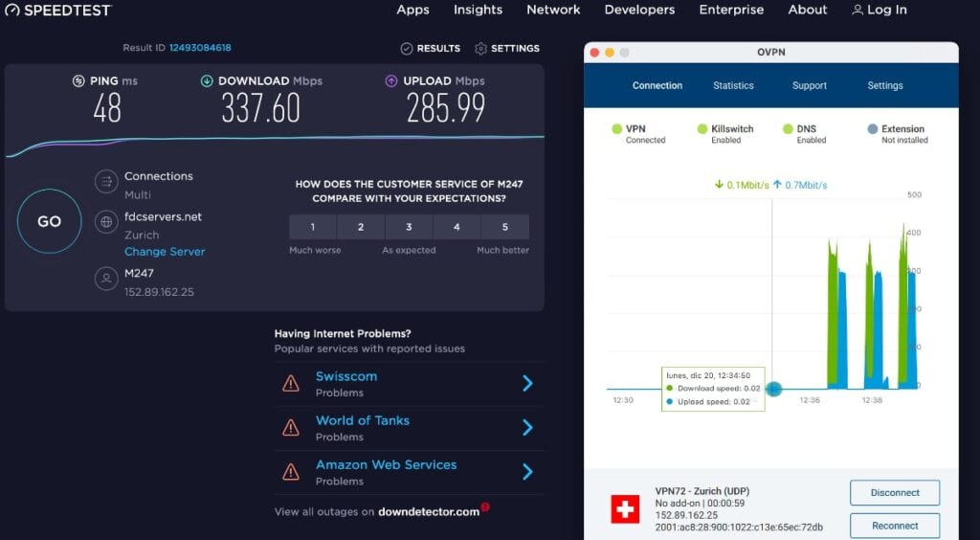This screenshot has width=980, height=540.
Task: Open the Network menu
Action: (553, 10)
